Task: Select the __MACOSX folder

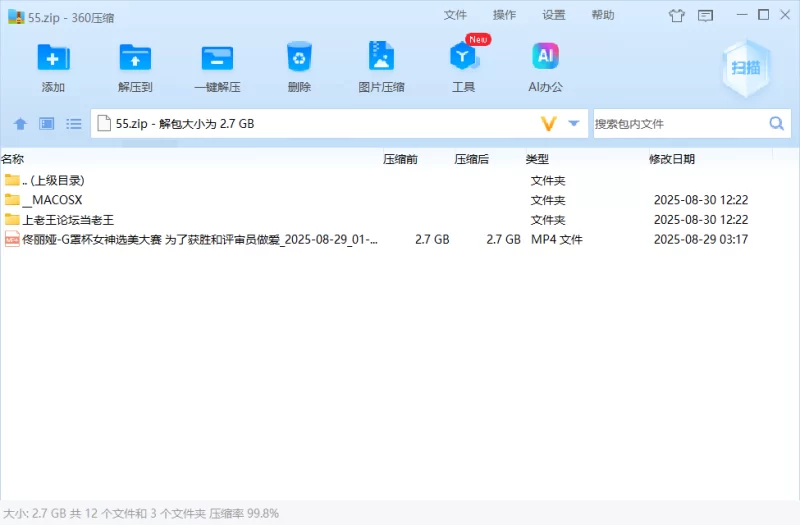Action: [51, 200]
